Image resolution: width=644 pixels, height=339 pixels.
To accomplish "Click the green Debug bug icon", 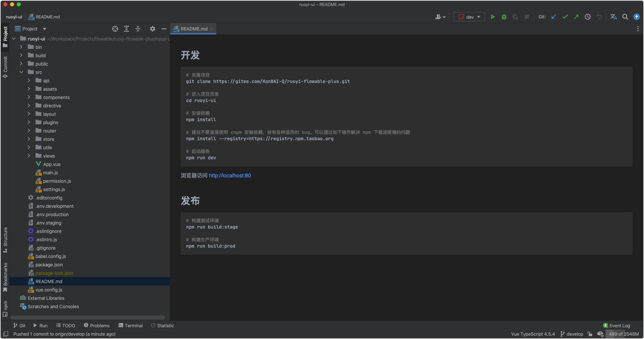I will tap(504, 17).
